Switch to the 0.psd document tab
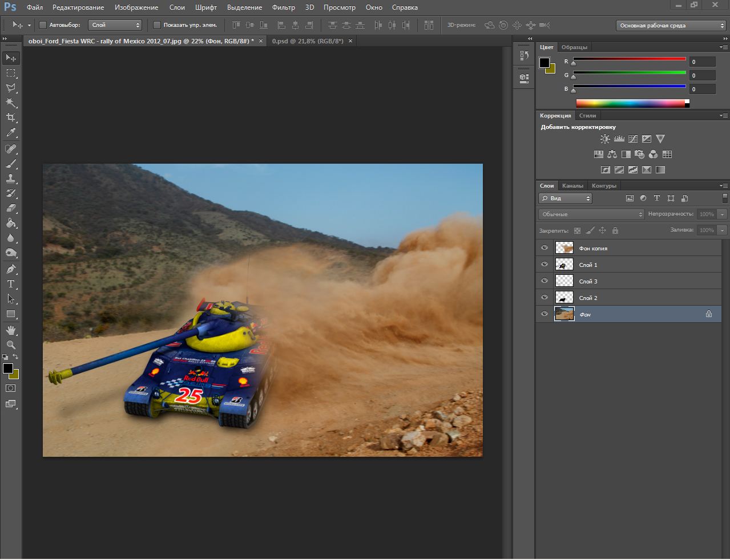 click(x=308, y=41)
